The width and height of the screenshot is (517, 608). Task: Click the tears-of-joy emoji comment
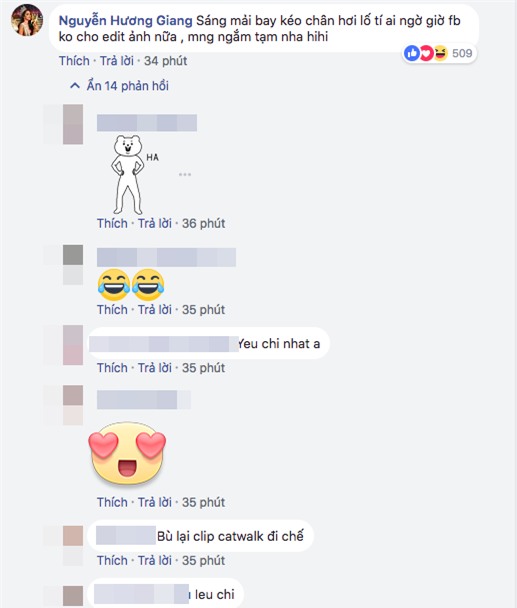(131, 285)
